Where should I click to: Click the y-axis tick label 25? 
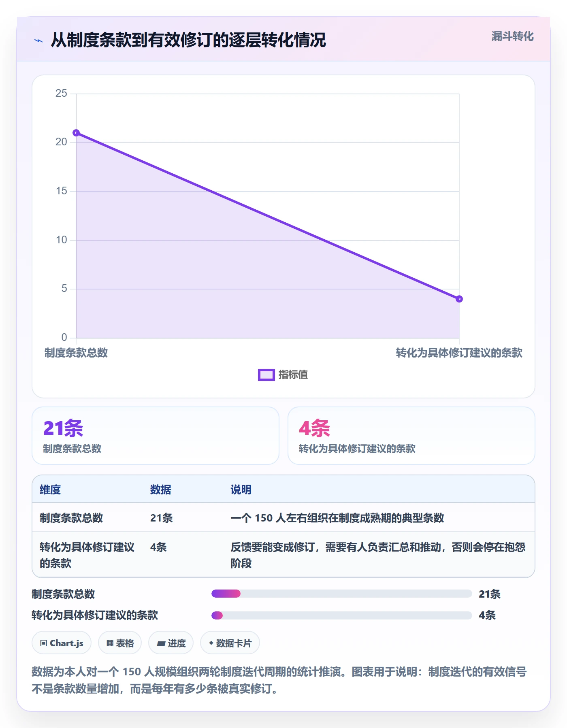pyautogui.click(x=62, y=93)
